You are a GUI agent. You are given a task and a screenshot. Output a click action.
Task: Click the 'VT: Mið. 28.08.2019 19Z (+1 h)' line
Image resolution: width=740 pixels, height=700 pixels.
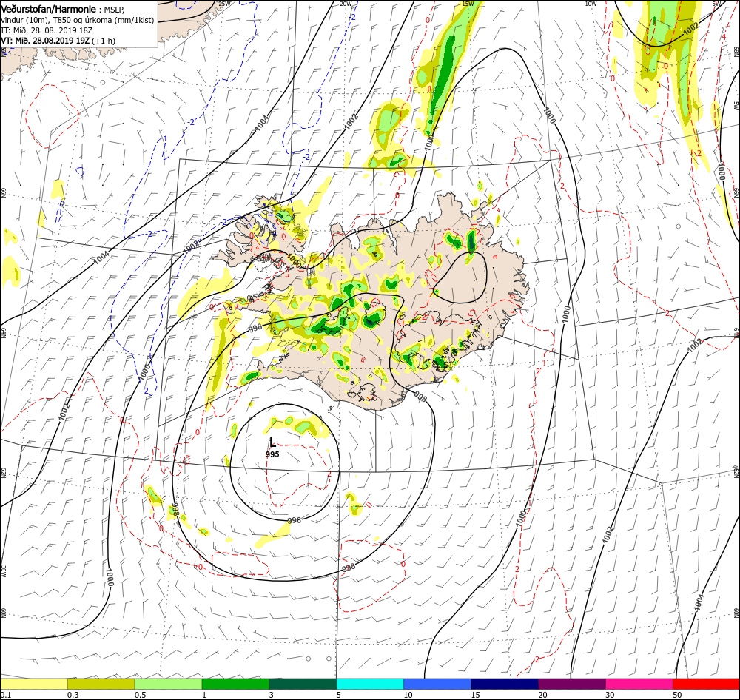pos(58,41)
